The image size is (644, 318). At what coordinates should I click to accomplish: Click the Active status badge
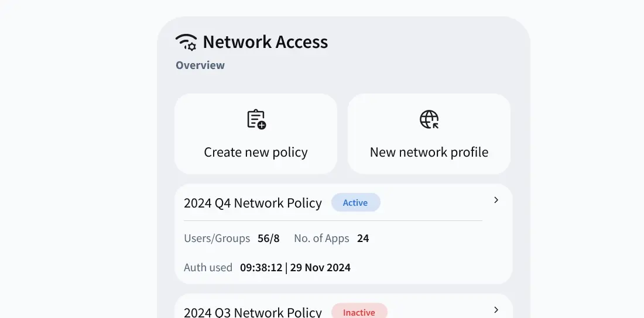point(356,203)
